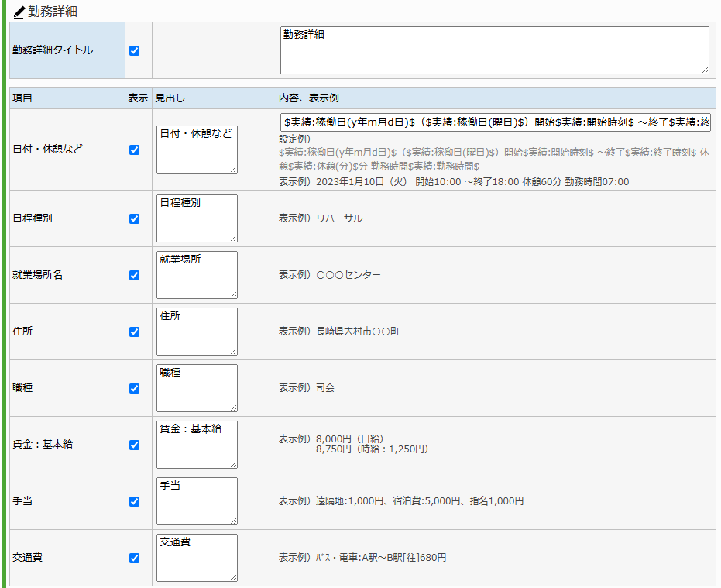721x588 pixels.
Task: Click the 日付・休憩など heading text area
Action: pos(197,150)
